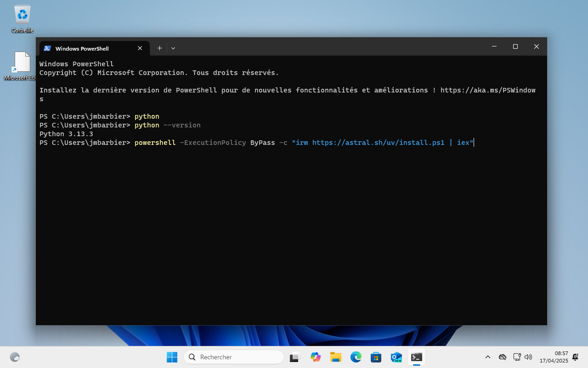Open Outlook (new) from the taskbar
The height and width of the screenshot is (368, 588).
[396, 357]
